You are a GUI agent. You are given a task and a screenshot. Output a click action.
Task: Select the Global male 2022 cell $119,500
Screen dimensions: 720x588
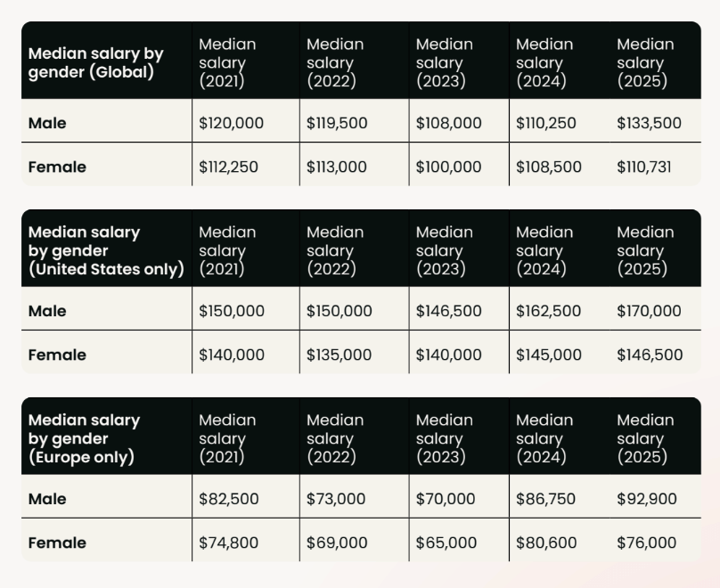(337, 123)
